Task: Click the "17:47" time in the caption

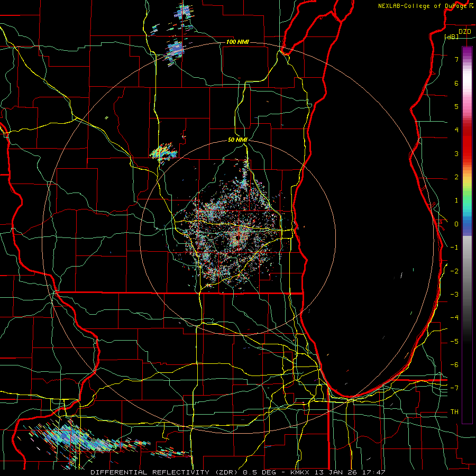Action: pos(374,472)
